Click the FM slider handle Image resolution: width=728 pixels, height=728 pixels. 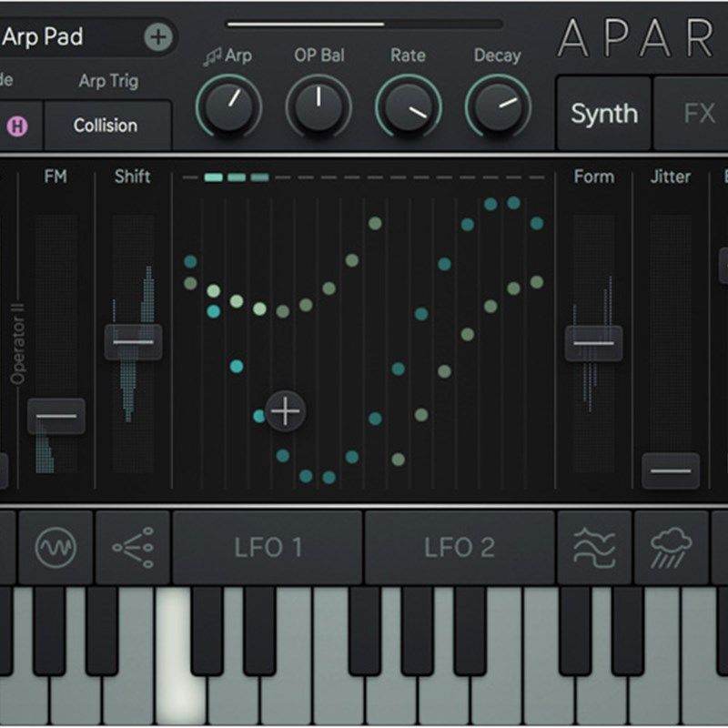56,416
